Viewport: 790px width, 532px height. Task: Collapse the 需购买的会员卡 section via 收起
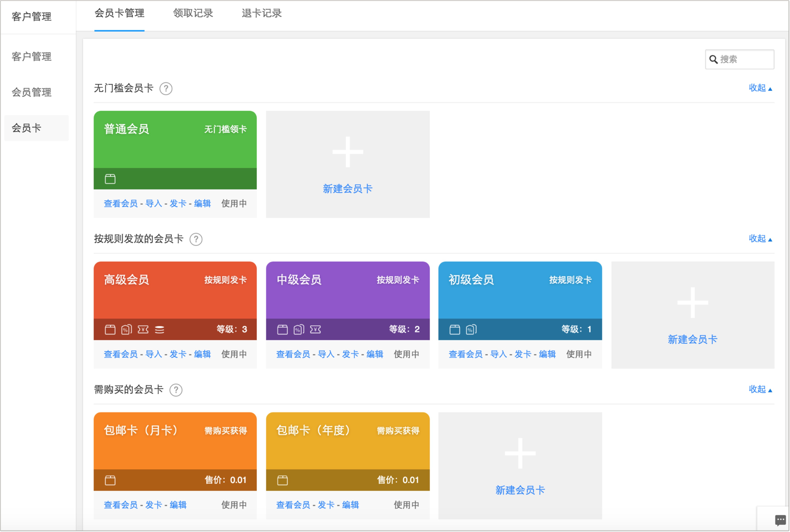point(760,389)
